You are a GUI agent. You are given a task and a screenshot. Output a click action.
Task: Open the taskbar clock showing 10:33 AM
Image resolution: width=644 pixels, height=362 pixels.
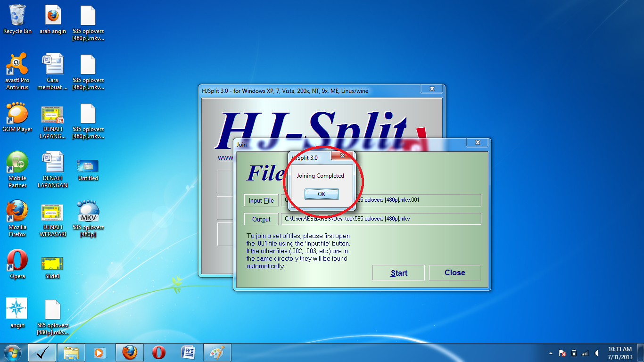[x=620, y=353]
